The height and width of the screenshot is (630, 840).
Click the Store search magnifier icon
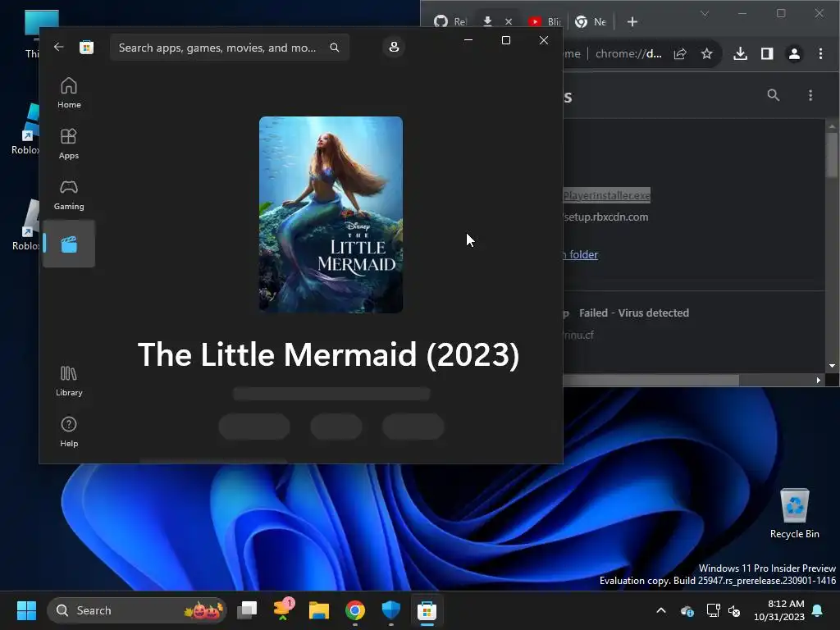click(x=335, y=48)
